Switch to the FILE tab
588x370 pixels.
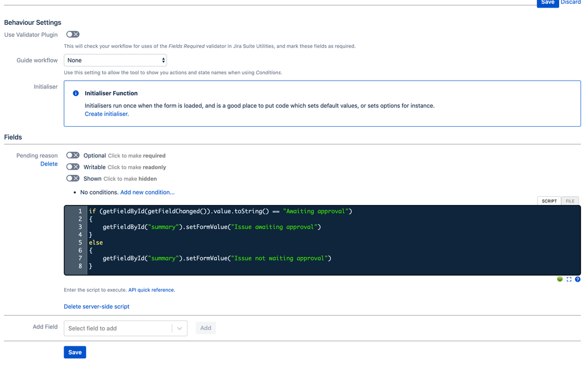tap(570, 201)
